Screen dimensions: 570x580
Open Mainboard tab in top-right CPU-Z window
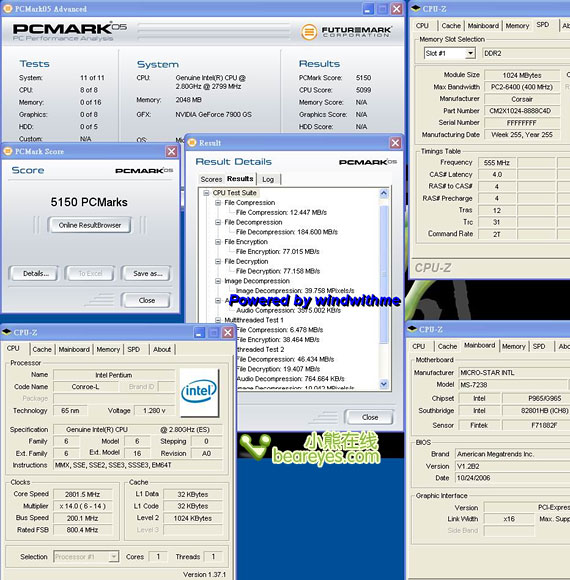click(483, 26)
